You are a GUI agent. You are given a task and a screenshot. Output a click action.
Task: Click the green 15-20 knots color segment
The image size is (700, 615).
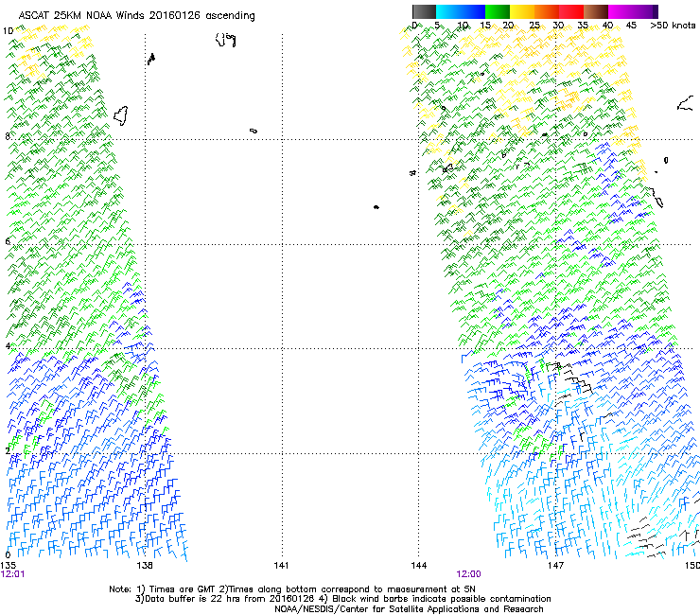pyautogui.click(x=498, y=11)
